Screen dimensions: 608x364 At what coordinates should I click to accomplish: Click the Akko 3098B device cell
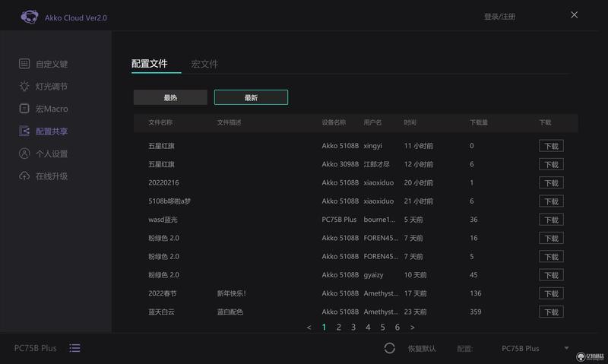pos(340,164)
